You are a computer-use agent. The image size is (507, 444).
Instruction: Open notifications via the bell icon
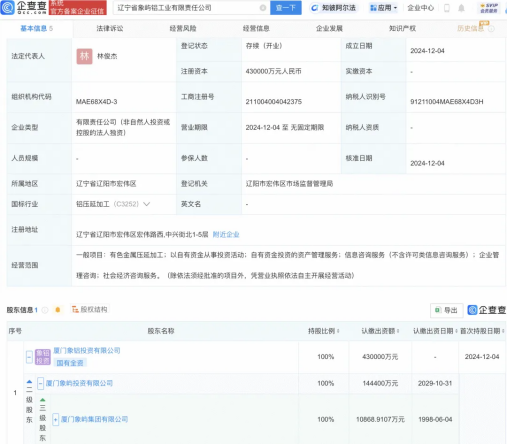pos(461,8)
